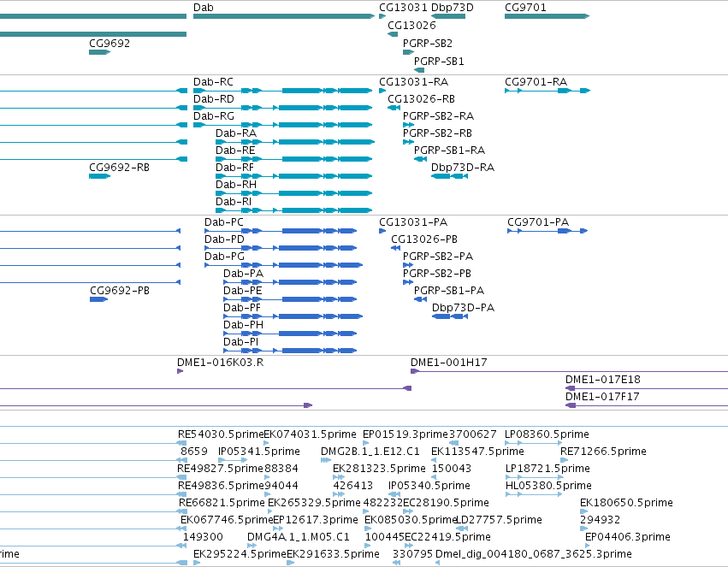Select the EP04406.3prime EST label
The height and width of the screenshot is (567, 728).
(x=628, y=538)
